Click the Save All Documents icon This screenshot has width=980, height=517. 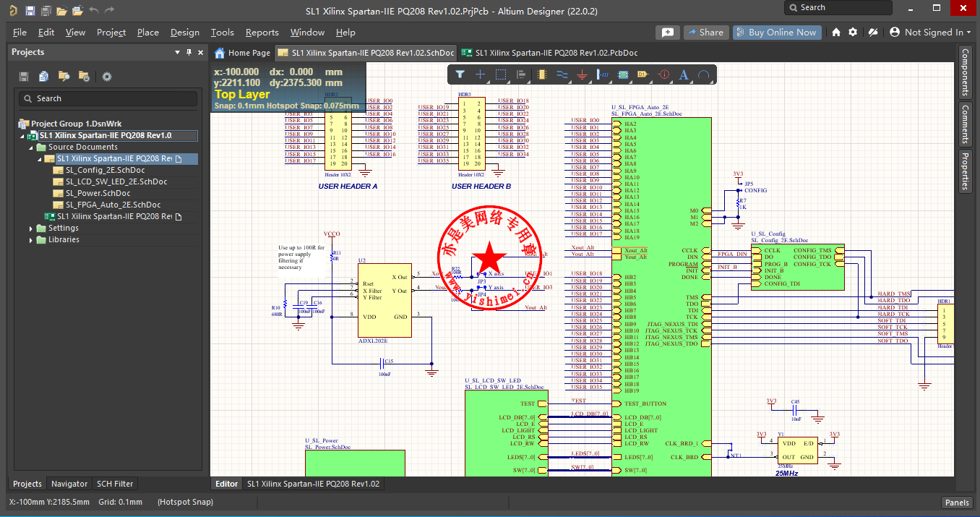pos(46,11)
